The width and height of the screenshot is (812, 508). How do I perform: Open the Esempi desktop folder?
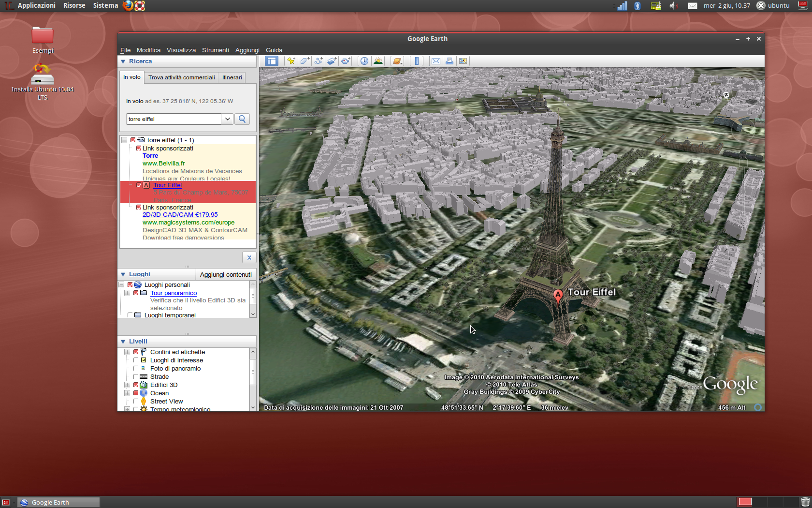43,40
